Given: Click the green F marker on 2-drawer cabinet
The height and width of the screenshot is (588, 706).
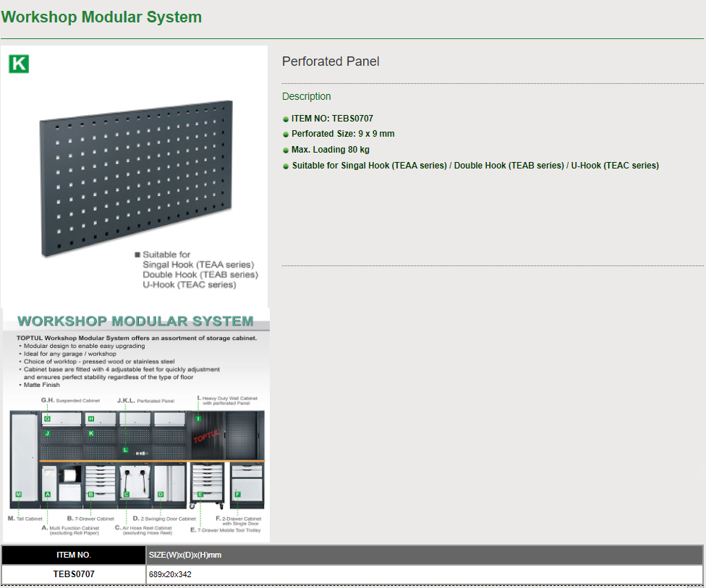Looking at the screenshot, I should pos(237,495).
